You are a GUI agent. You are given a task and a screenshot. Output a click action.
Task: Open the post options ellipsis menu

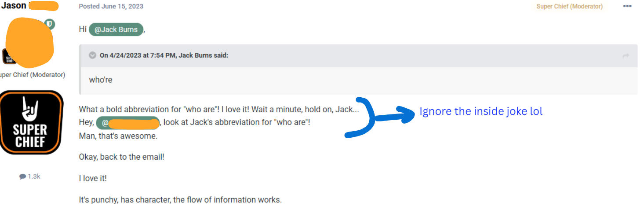click(x=627, y=6)
